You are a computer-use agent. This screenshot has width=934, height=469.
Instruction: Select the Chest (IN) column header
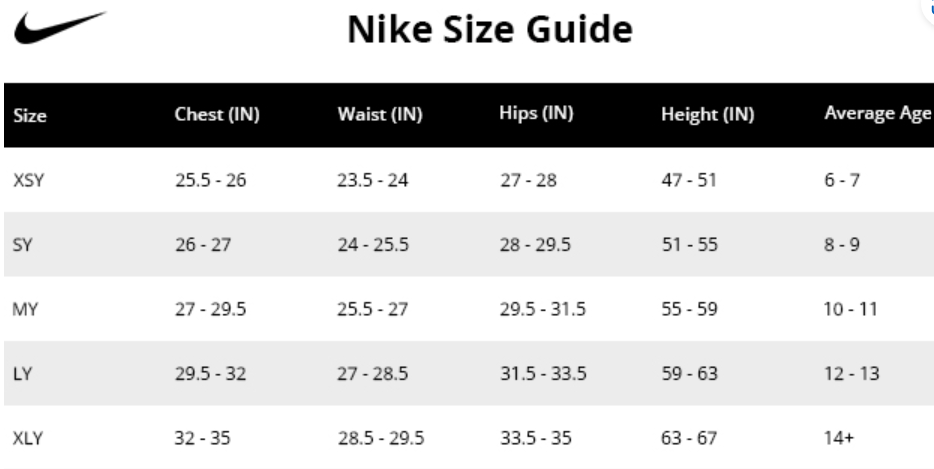(x=217, y=114)
